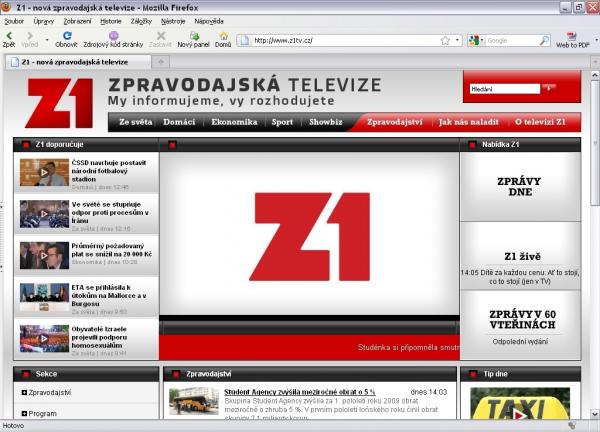Focus the Google search field
This screenshot has height=432, width=600.
pyautogui.click(x=512, y=40)
